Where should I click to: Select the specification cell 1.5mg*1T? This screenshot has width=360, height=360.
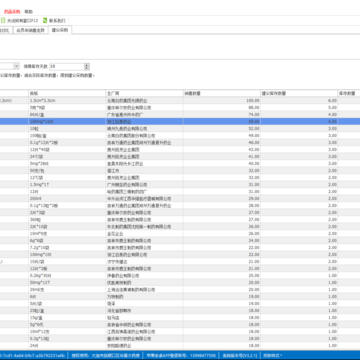tap(67, 185)
